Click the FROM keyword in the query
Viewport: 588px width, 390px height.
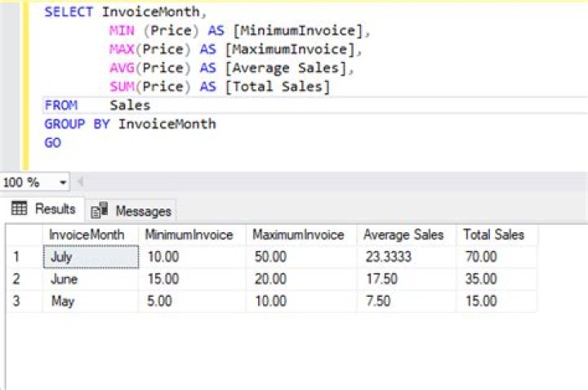(60, 105)
